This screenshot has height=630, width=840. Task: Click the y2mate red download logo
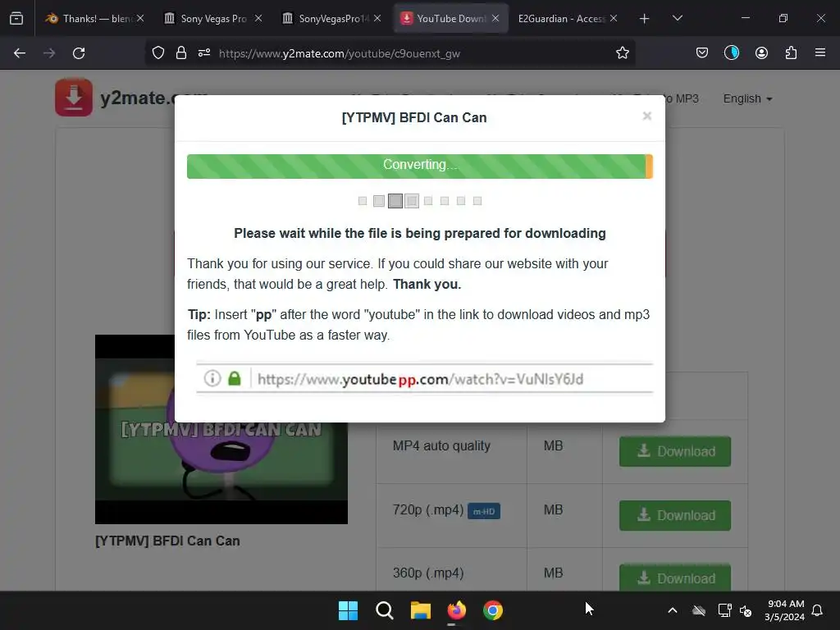click(x=74, y=98)
